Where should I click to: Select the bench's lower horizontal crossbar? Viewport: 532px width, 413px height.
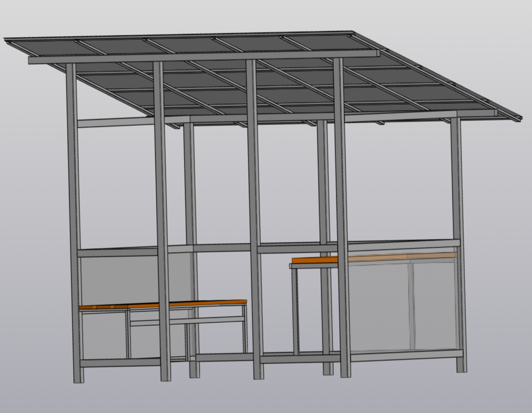point(187,321)
